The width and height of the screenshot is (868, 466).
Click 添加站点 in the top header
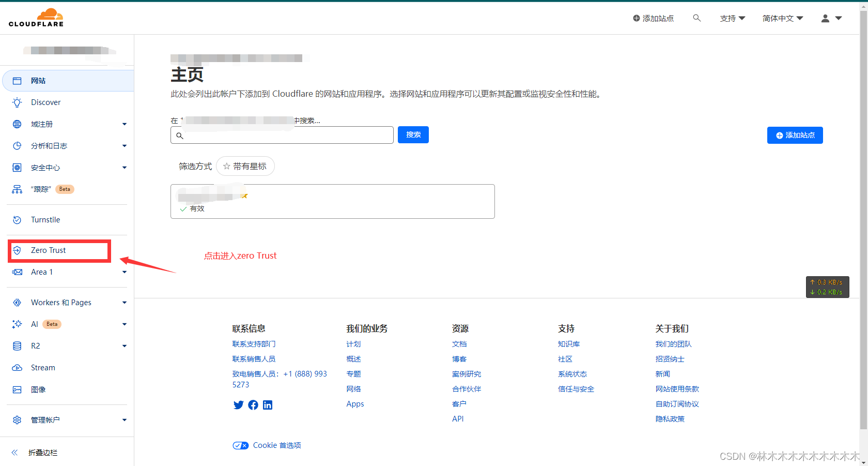654,18
